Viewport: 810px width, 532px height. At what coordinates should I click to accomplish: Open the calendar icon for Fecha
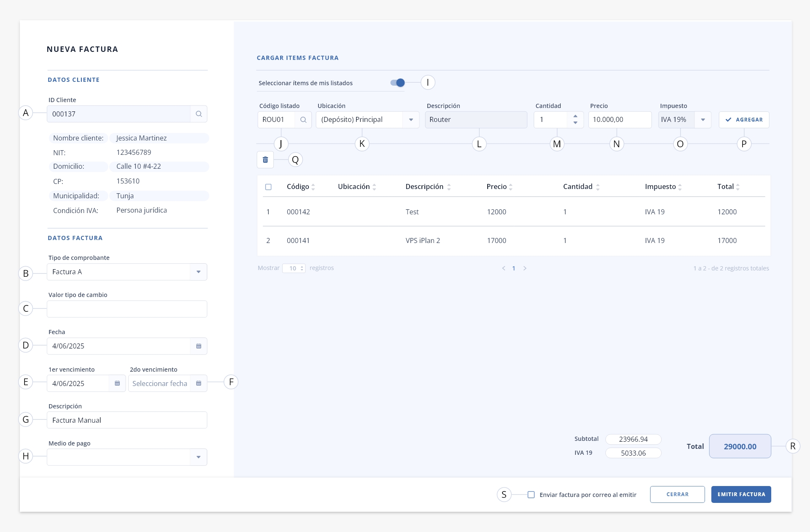coord(199,346)
